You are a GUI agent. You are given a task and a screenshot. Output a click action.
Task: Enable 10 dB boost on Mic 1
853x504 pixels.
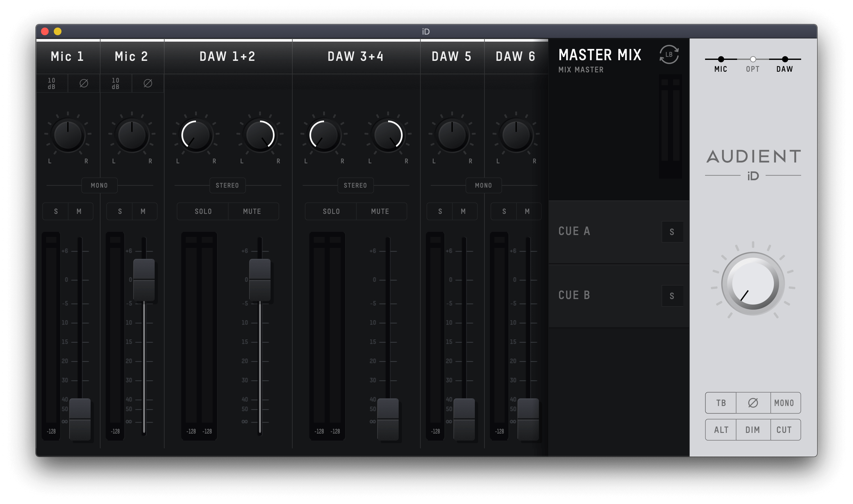[x=52, y=83]
